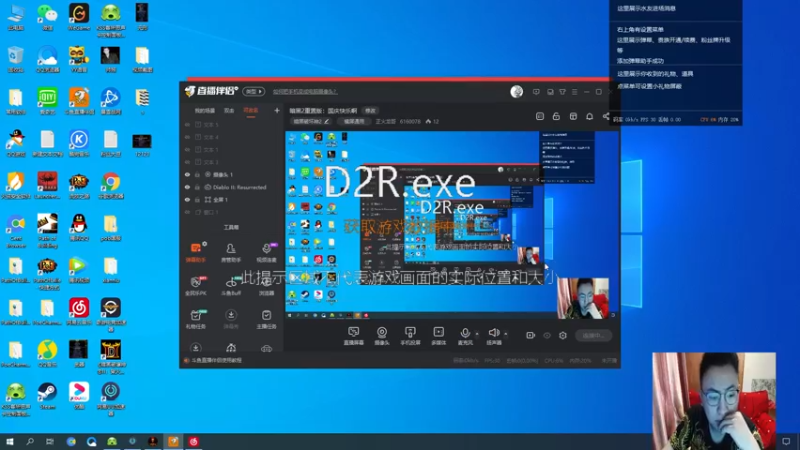800x450 pixels.
Task: Switch to the second scene tab
Action: click(229, 111)
